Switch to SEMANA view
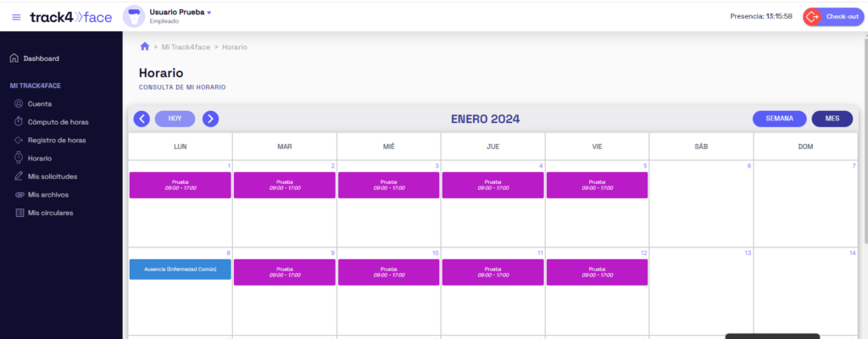 (x=779, y=119)
